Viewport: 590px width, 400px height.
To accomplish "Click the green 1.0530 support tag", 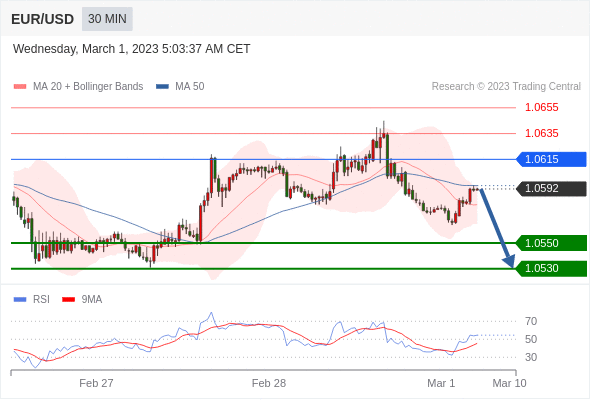I will 551,269.
